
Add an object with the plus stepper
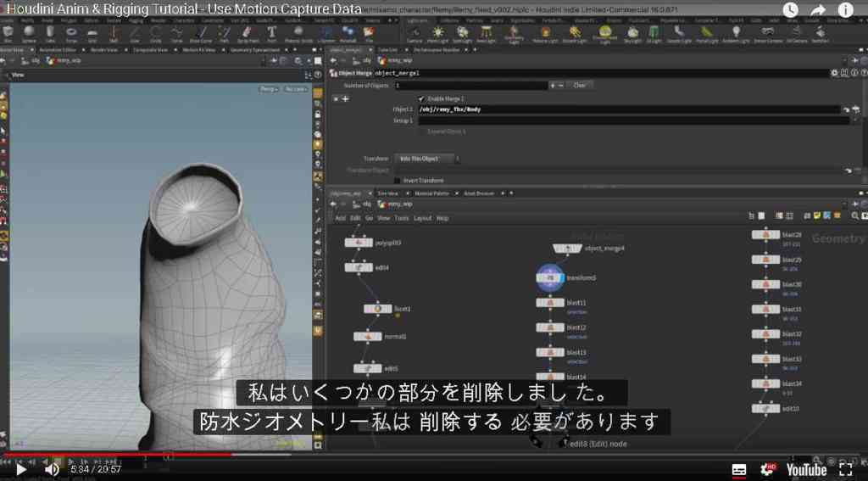click(552, 86)
